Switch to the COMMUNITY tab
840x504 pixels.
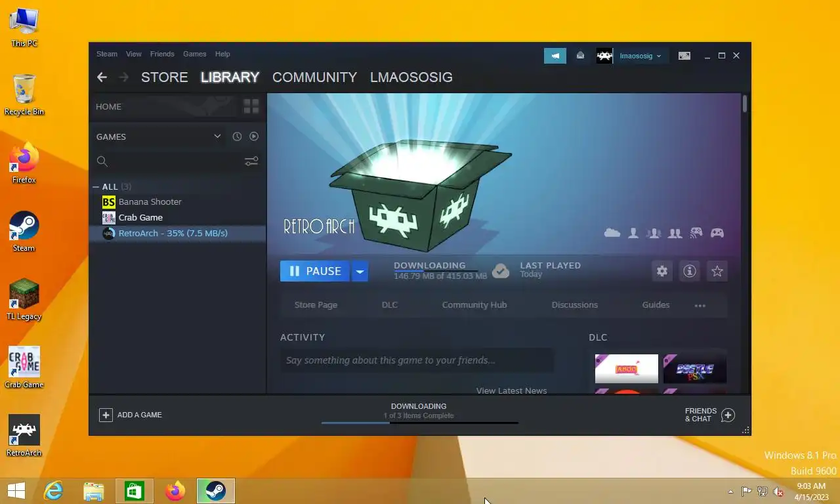point(314,77)
